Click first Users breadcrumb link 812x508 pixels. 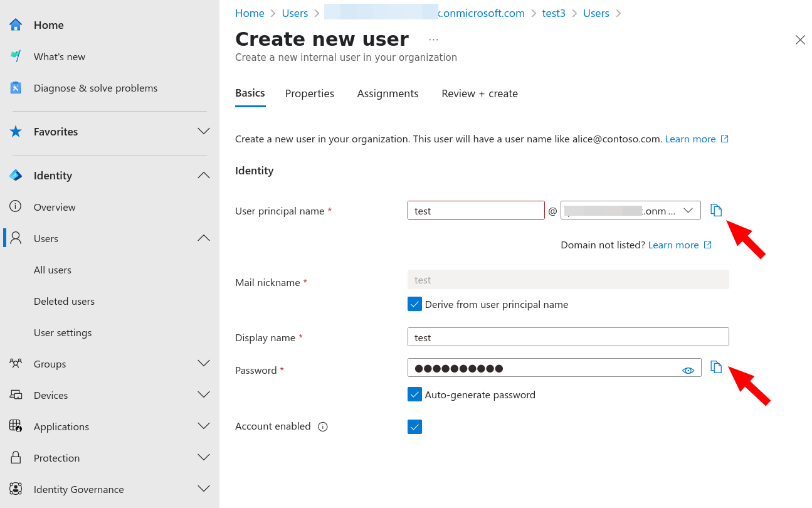coord(295,13)
